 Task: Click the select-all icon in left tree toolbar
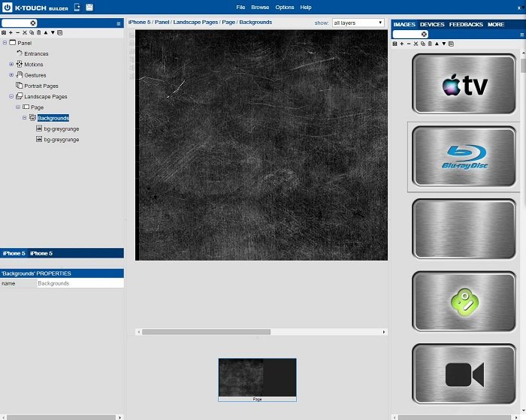pos(4,32)
